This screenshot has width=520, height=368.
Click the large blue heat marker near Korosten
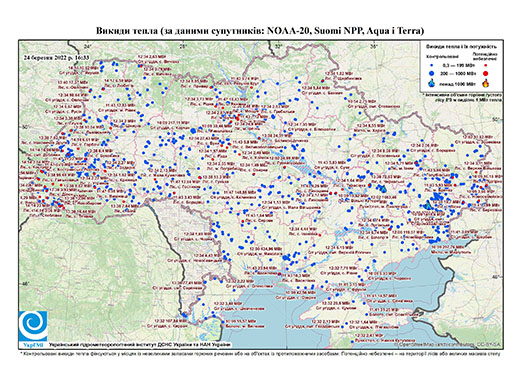click(x=193, y=131)
